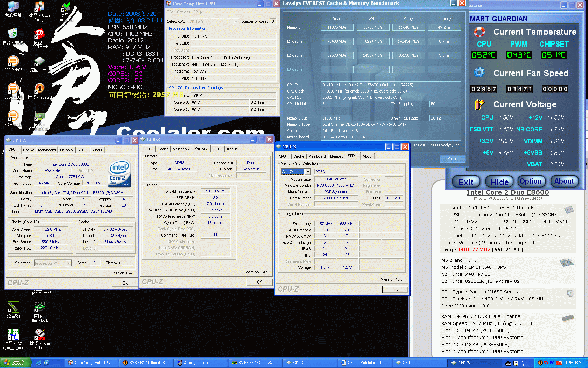Launch the 3DMark03 desktop shortcut
Viewport: 588px width, 368px height.
pos(13,64)
